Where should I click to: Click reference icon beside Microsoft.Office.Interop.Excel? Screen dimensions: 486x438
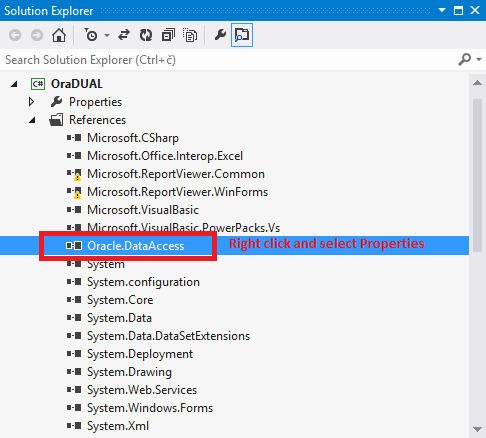[x=74, y=155]
